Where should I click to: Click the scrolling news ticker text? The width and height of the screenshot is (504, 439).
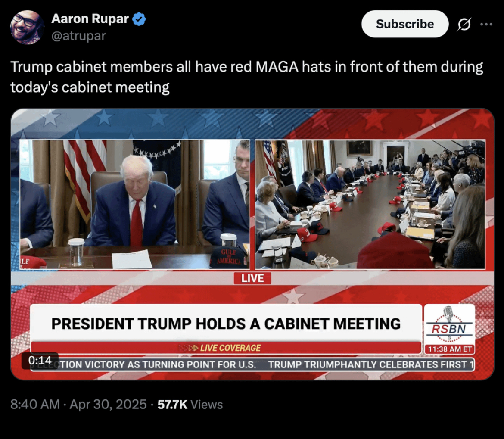point(252,365)
